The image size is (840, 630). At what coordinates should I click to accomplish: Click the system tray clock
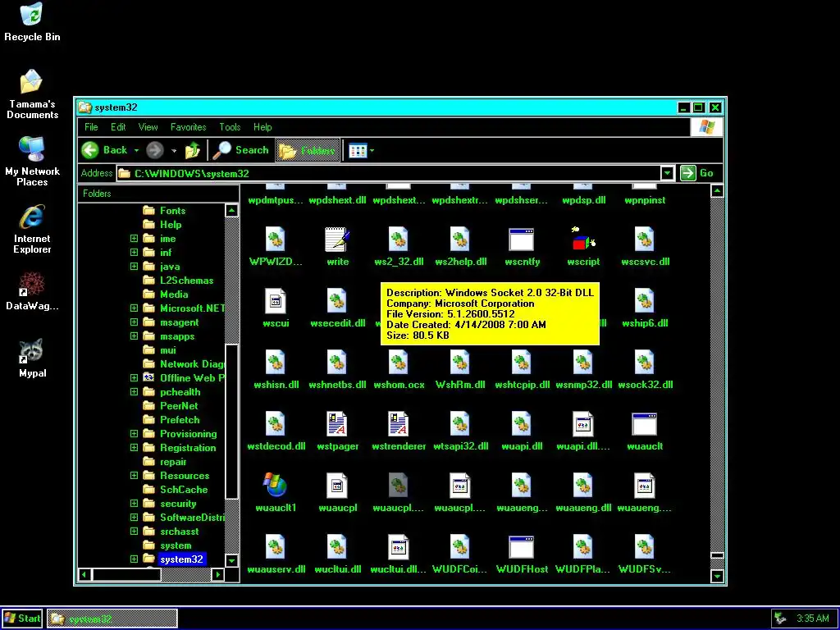[x=813, y=619]
